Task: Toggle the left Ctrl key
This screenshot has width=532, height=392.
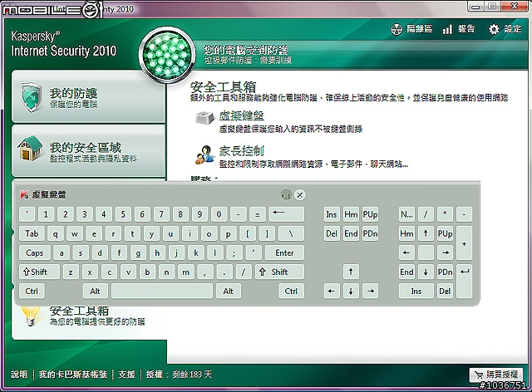Action: click(x=32, y=291)
